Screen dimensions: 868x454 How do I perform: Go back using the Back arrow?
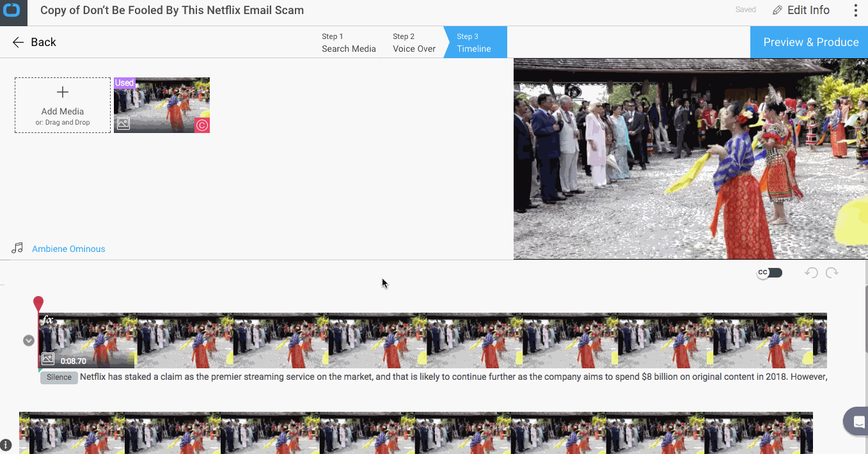35,42
